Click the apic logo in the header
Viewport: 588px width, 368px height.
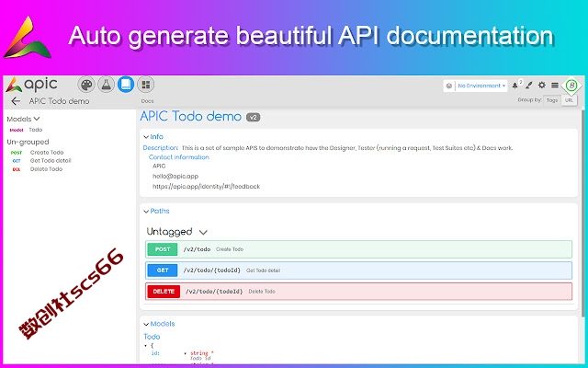click(x=32, y=85)
